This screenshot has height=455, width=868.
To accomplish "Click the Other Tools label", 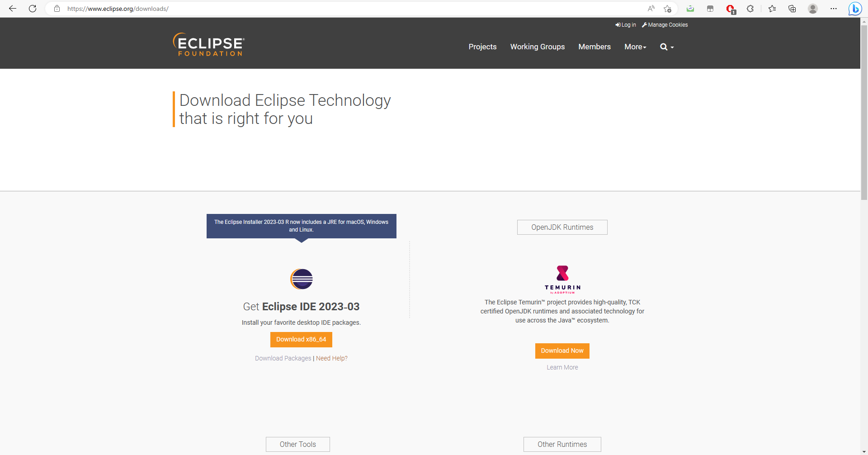I will (298, 445).
